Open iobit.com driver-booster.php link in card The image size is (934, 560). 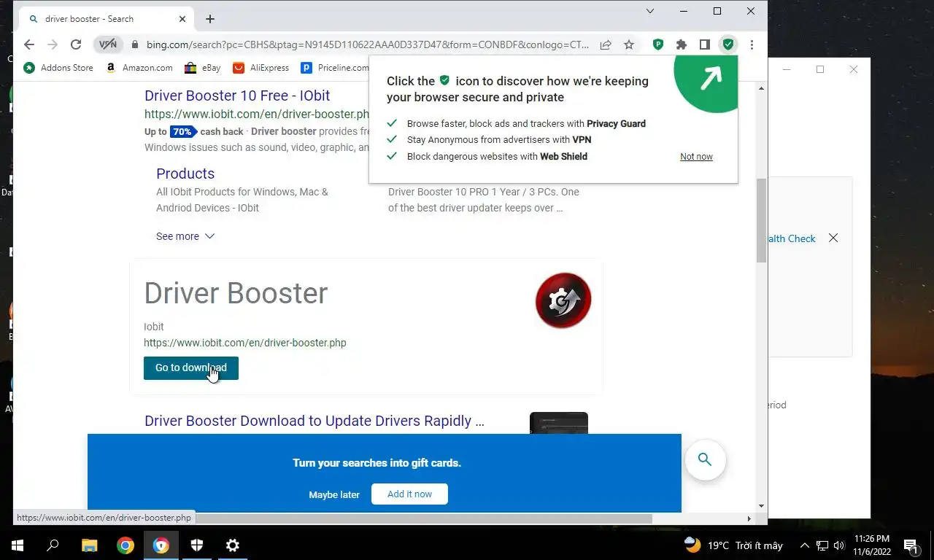click(x=245, y=343)
